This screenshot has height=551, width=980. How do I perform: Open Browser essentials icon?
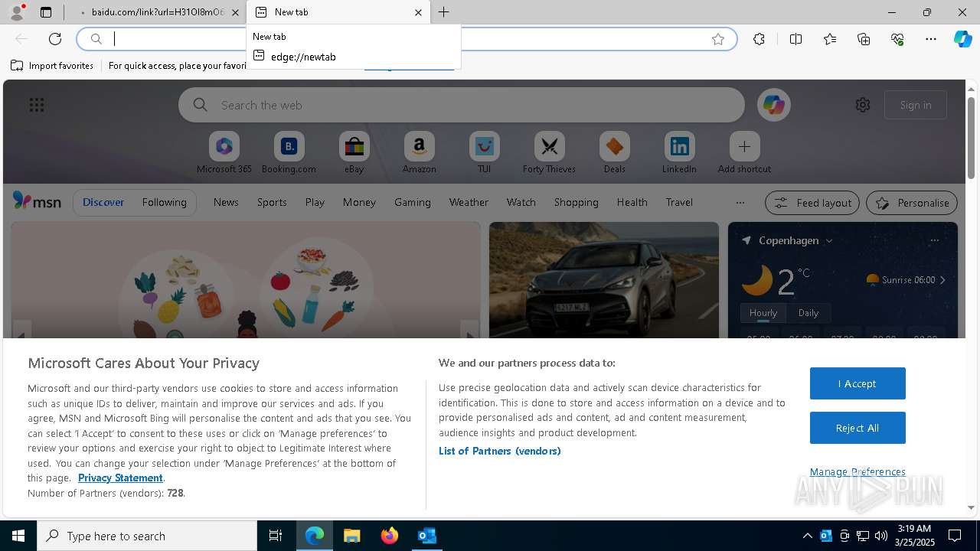[897, 39]
